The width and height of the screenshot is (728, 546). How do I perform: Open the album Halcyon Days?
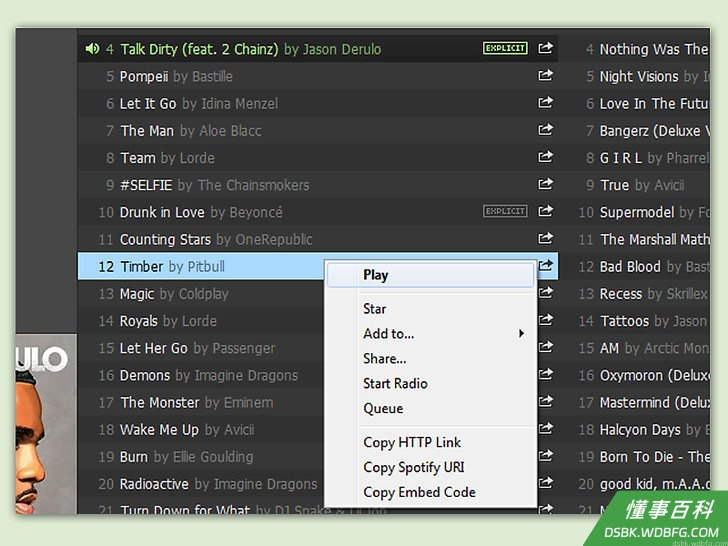point(640,430)
